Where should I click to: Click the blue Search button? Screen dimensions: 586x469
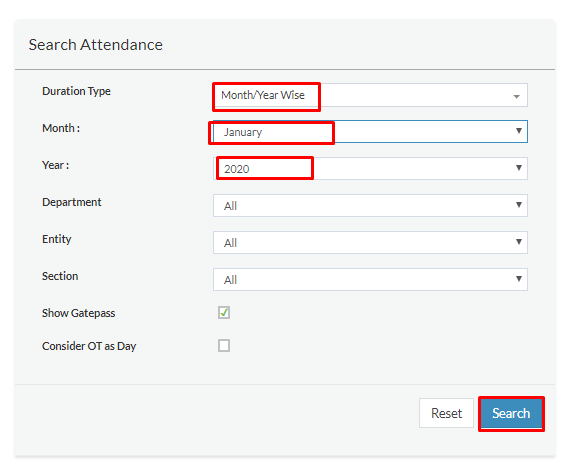point(511,413)
